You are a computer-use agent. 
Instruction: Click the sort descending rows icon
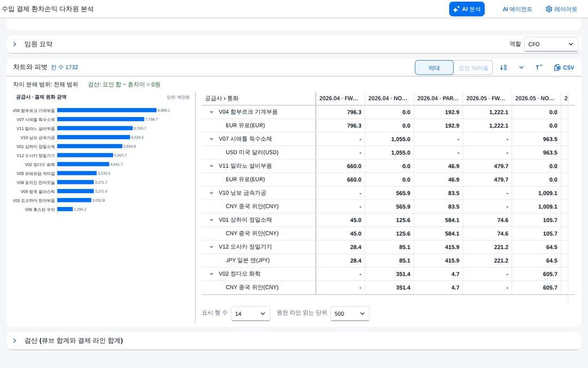click(x=503, y=67)
